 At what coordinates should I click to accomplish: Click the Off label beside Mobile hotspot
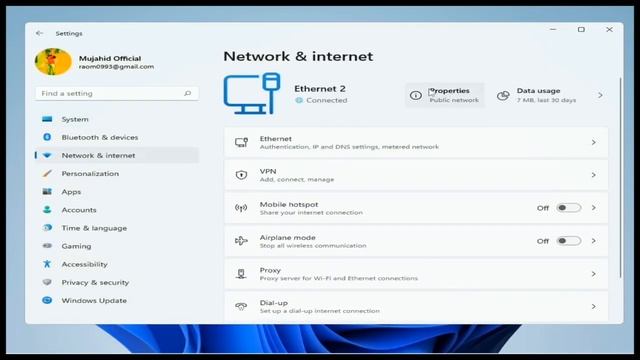tap(543, 208)
